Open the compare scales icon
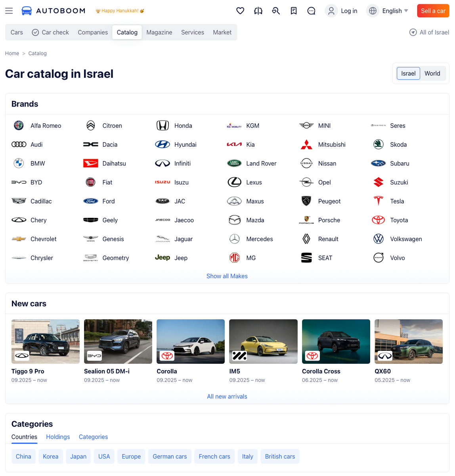Screen dimensions: 455x476 tap(258, 11)
